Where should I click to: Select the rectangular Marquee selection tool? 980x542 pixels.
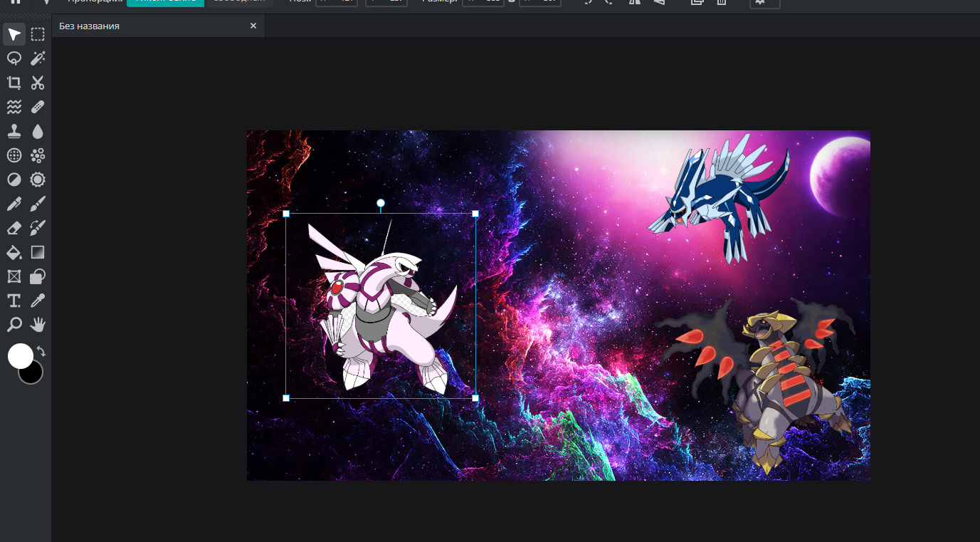click(38, 35)
